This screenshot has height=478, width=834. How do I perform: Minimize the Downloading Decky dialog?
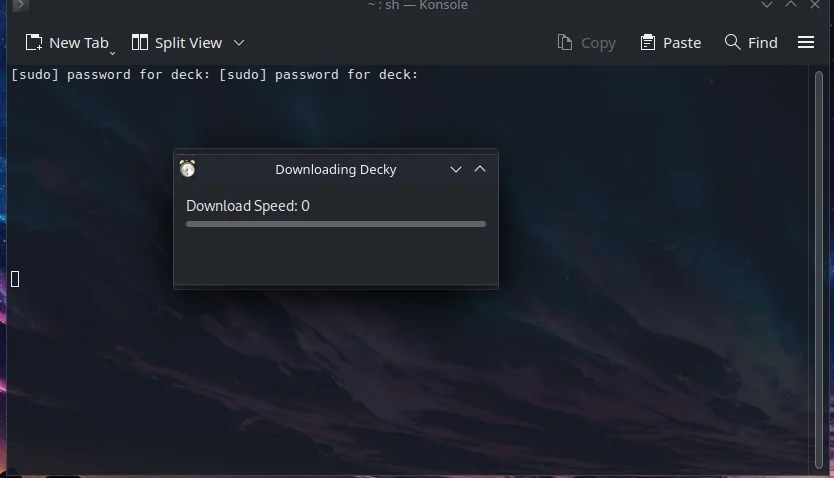click(x=456, y=169)
